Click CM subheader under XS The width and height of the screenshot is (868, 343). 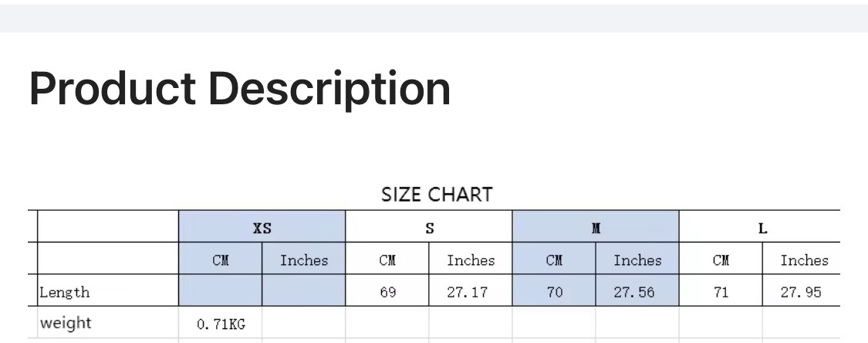[221, 260]
